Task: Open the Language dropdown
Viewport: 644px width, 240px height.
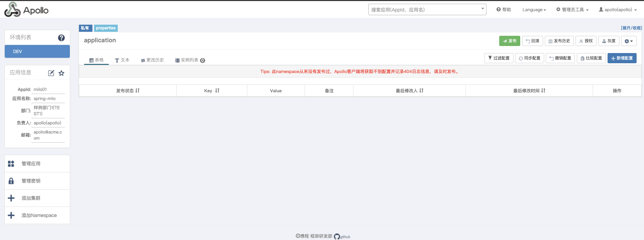Action: point(534,10)
